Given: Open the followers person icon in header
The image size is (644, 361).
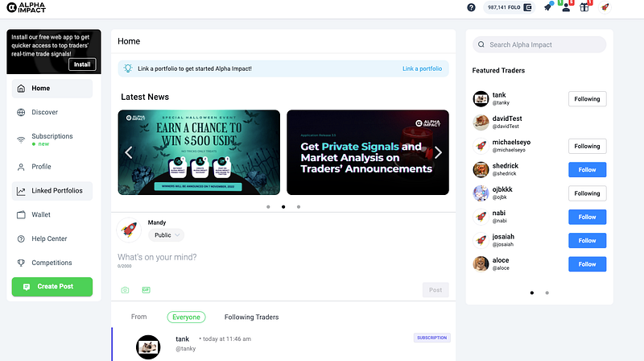Looking at the screenshot, I should 566,7.
